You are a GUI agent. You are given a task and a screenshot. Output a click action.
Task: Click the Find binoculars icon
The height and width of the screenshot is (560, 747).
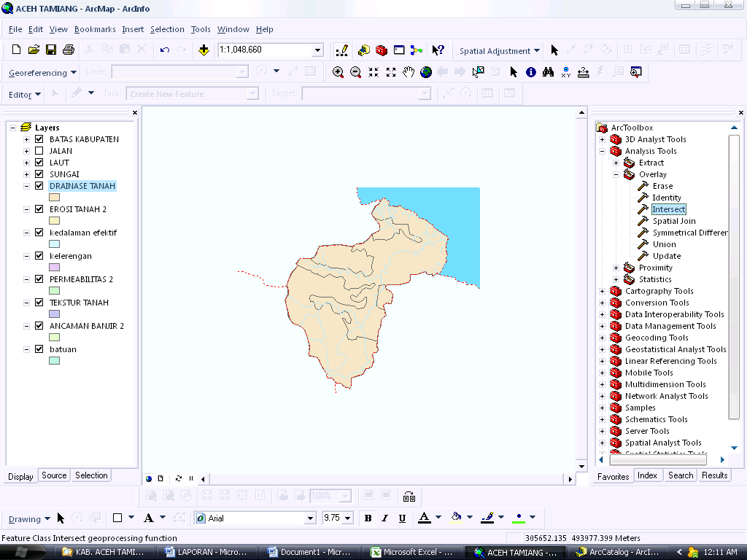(548, 72)
